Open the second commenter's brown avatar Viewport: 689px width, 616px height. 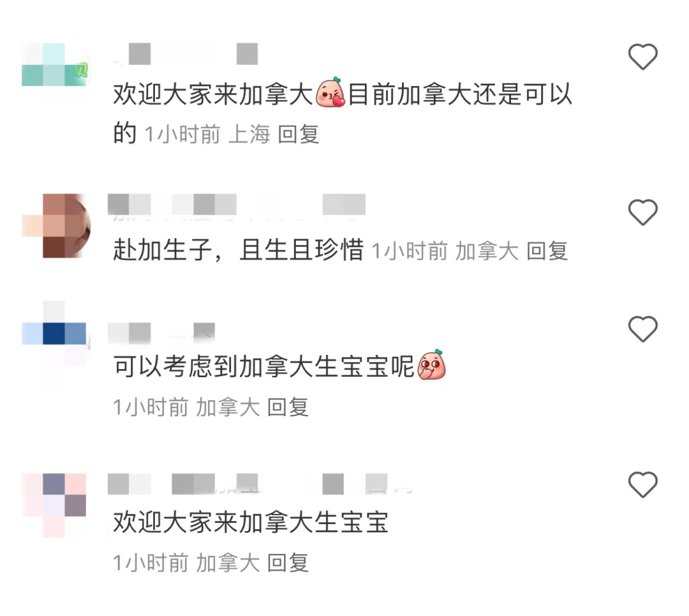pyautogui.click(x=56, y=225)
